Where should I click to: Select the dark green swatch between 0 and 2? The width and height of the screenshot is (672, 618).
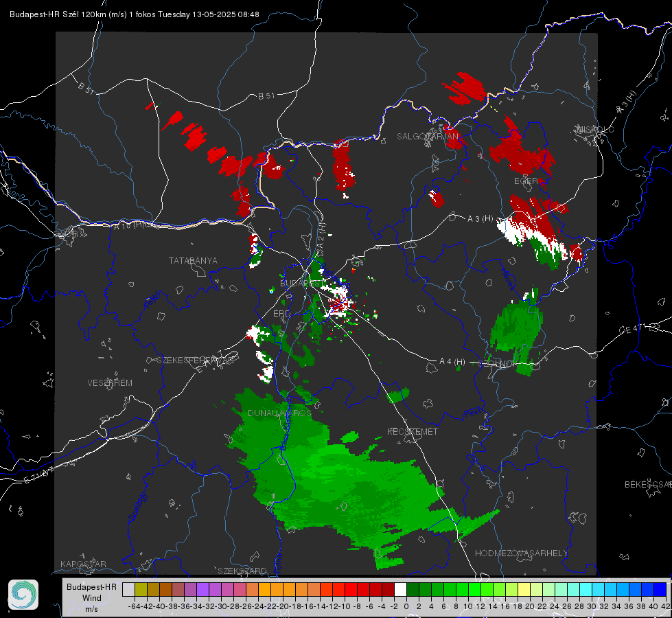(x=413, y=590)
